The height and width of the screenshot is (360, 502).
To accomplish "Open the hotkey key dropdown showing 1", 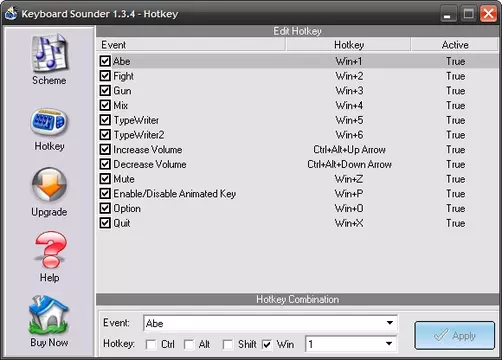I will click(x=351, y=344).
